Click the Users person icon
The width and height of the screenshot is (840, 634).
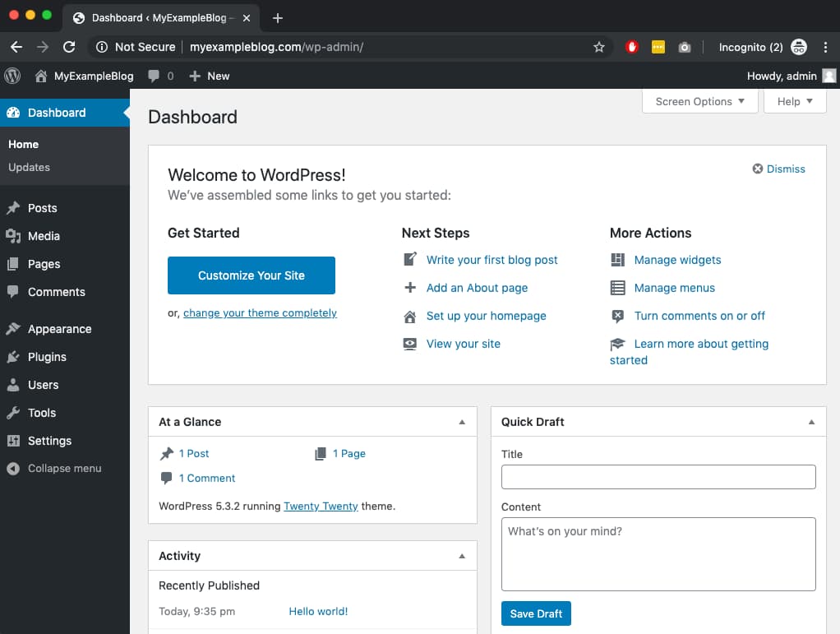(13, 385)
